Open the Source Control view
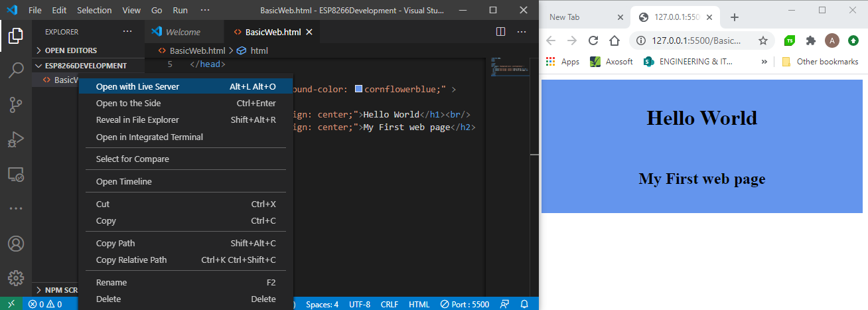Viewport: 868px width, 310px height. [x=16, y=105]
